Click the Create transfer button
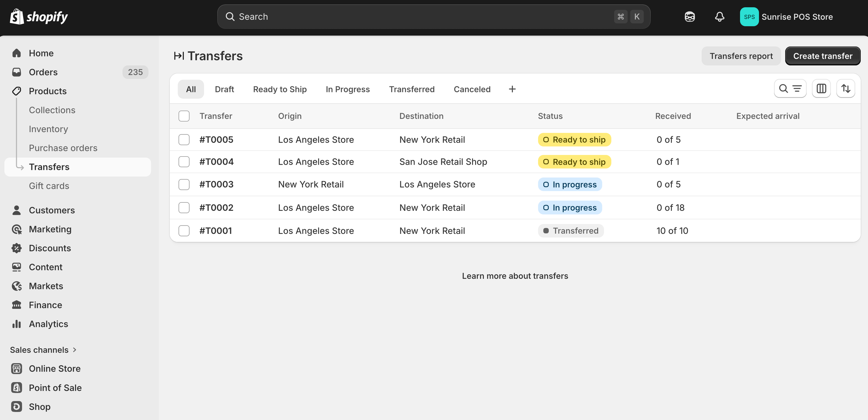The height and width of the screenshot is (420, 868). click(x=822, y=56)
